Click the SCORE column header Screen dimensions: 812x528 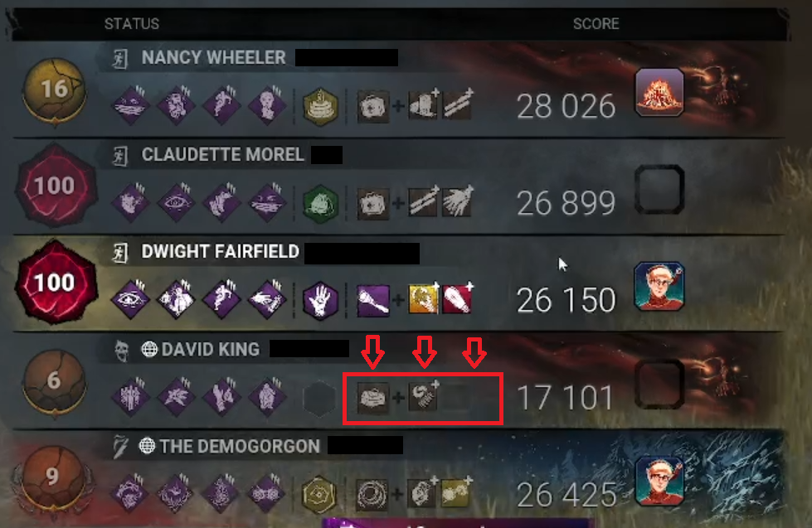(596, 24)
